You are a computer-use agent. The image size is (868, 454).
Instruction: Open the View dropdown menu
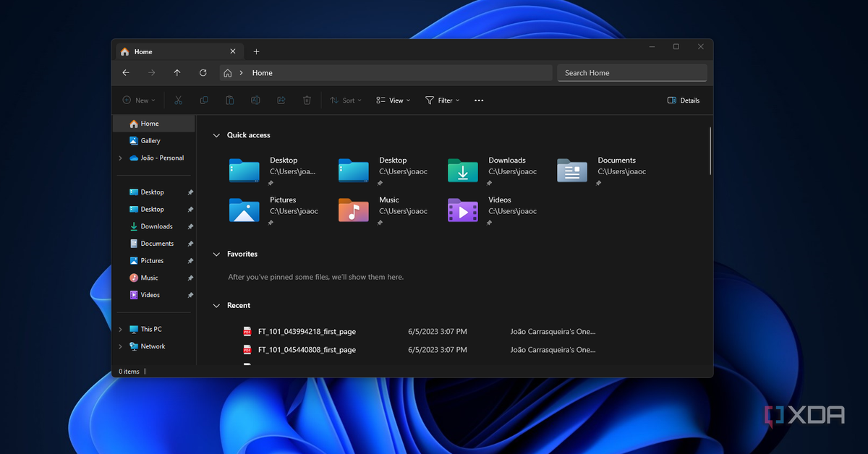(393, 100)
